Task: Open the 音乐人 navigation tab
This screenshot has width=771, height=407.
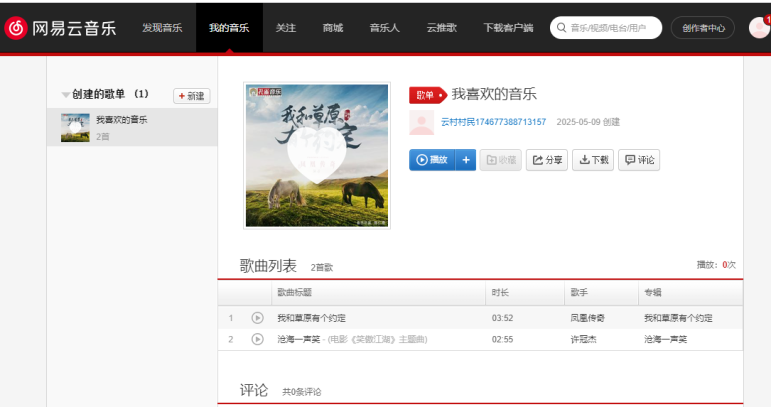Action: (384, 28)
